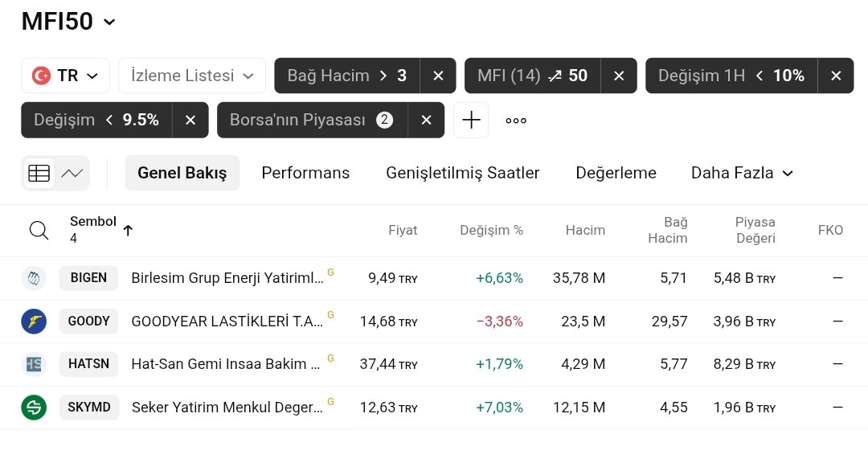The width and height of the screenshot is (868, 467).
Task: Open the TR country market dropdown
Action: click(x=66, y=76)
